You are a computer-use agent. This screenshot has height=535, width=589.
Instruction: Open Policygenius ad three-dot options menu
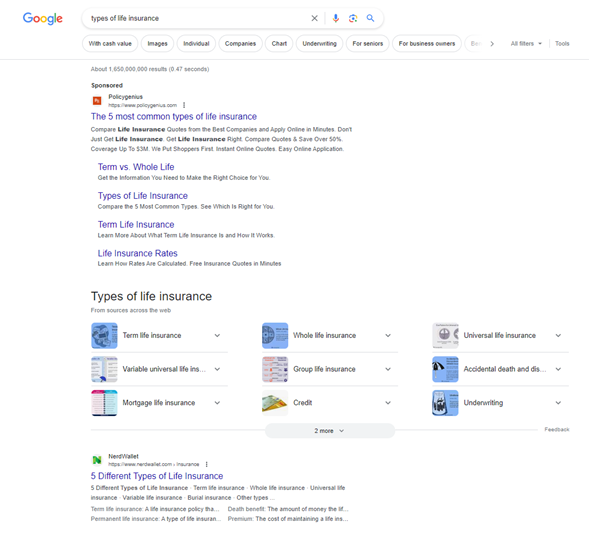184,105
